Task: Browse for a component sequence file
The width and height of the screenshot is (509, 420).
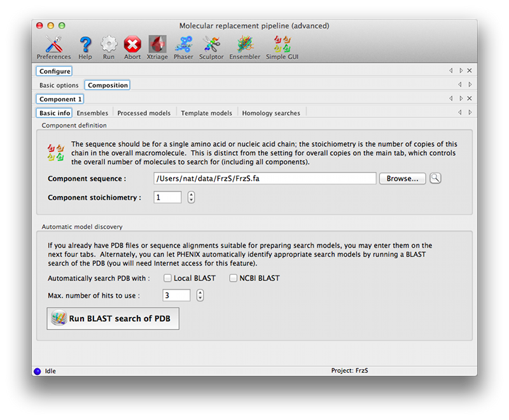Action: (x=402, y=178)
